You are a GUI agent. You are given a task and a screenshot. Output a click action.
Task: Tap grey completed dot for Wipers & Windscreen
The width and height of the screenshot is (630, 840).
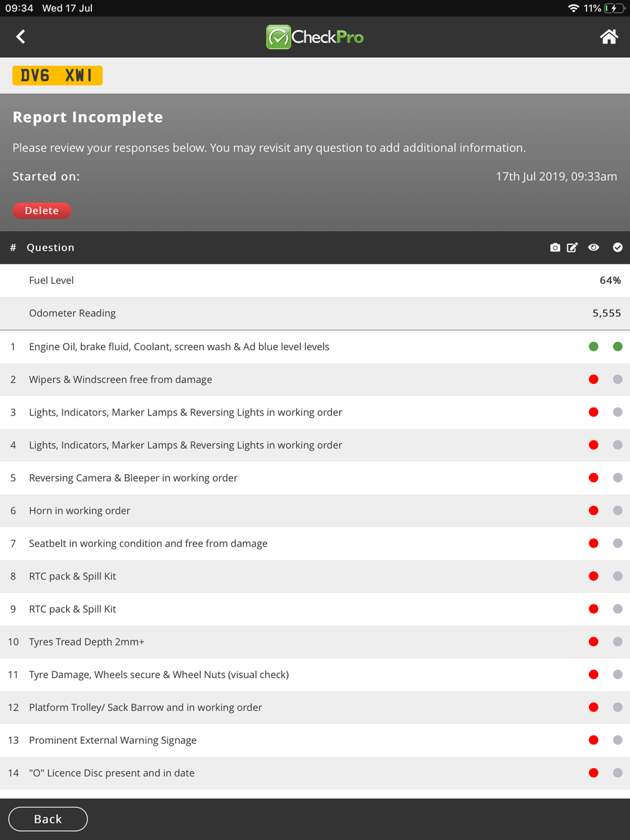(x=617, y=379)
